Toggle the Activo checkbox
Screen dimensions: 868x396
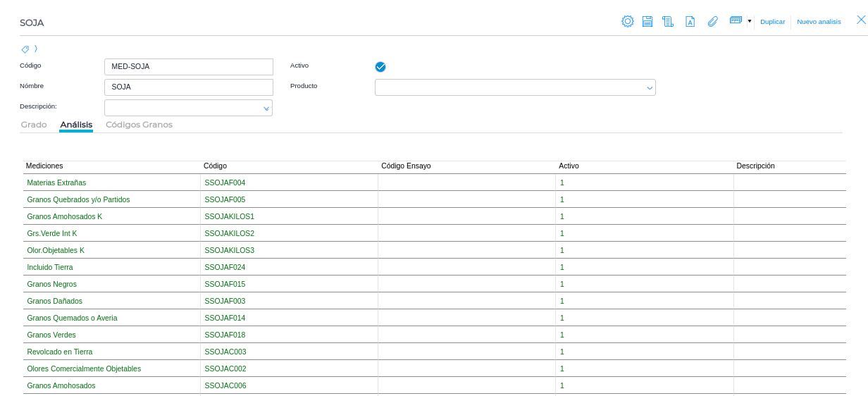[x=380, y=67]
